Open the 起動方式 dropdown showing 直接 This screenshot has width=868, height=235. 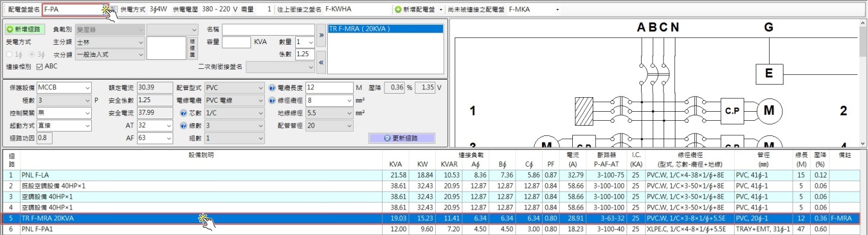[64, 126]
